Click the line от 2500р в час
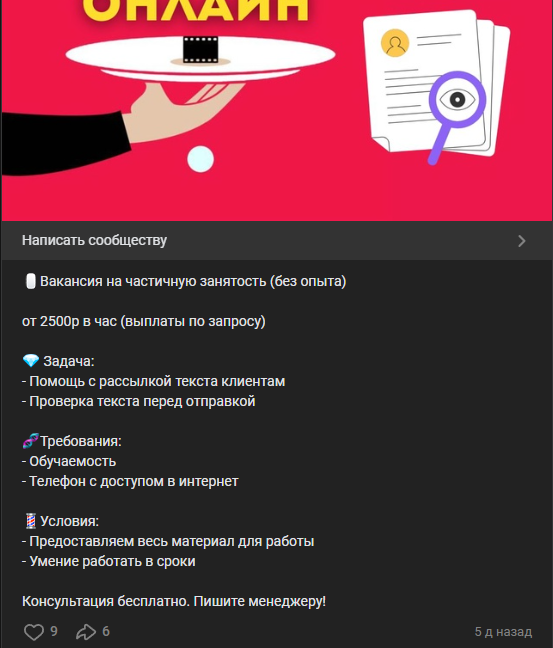Screen dimensions: 553x648 [143, 321]
